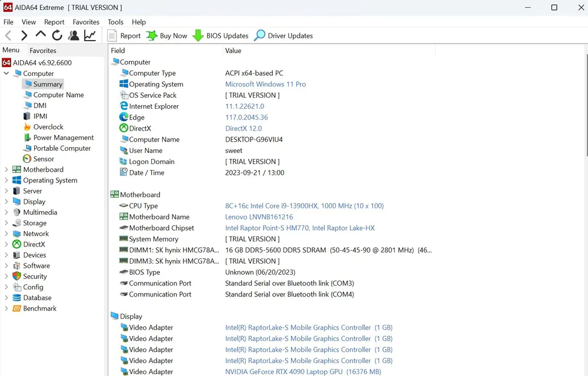The image size is (588, 376).
Task: Click the Benchmark icon in sidebar
Action: coord(16,308)
